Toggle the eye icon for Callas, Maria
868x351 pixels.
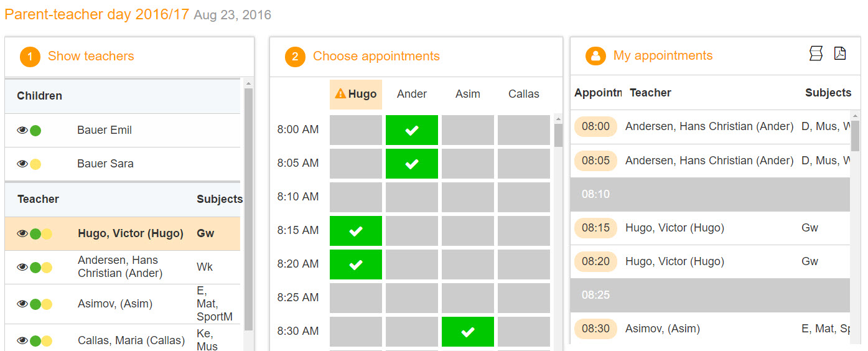tap(22, 340)
